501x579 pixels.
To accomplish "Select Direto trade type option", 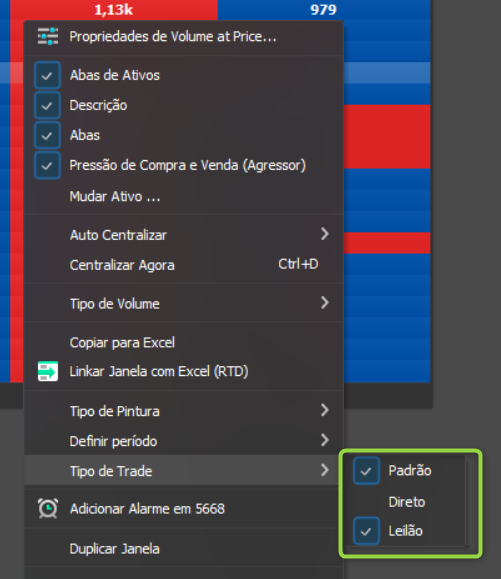I will (407, 502).
